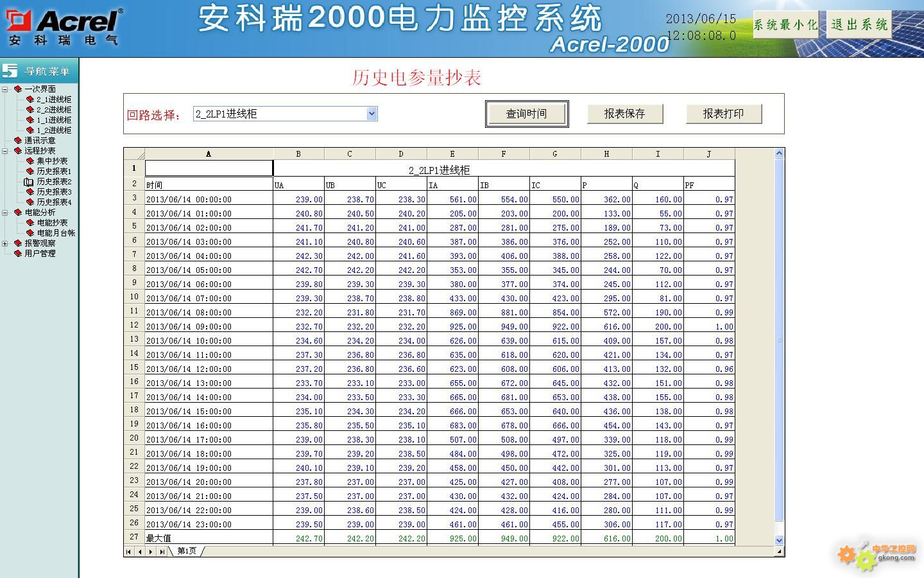924x578 pixels.
Task: Click the 用户管理 book icon
Action: pos(18,254)
